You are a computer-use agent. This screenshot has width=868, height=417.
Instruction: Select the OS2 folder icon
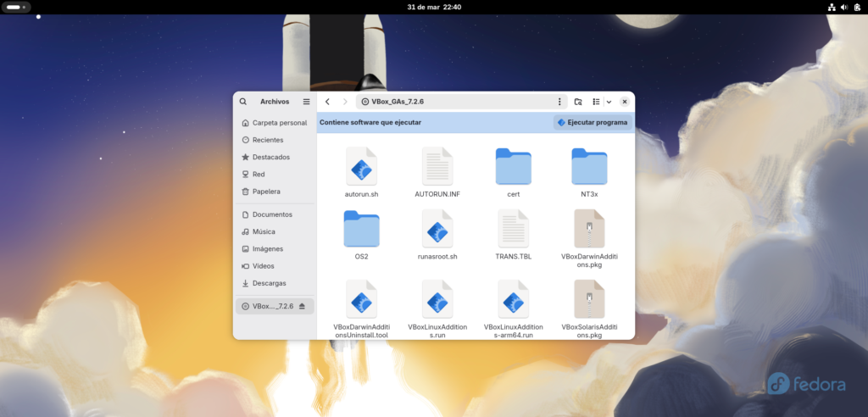click(361, 229)
